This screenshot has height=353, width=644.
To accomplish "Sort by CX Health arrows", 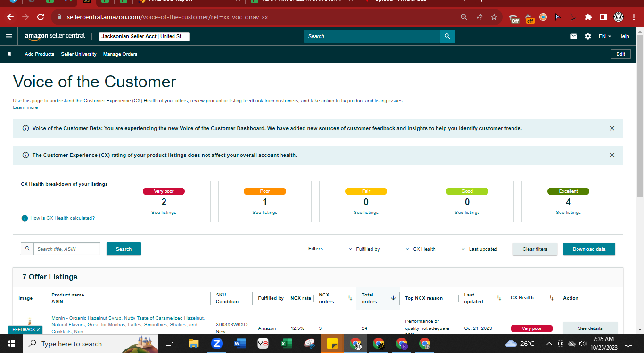I will [x=551, y=298].
